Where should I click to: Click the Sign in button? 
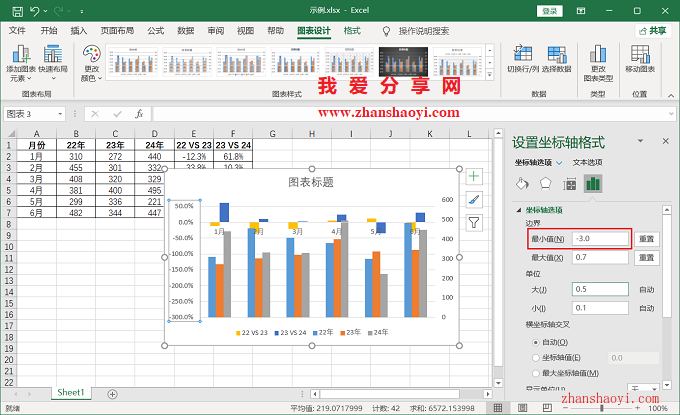549,11
